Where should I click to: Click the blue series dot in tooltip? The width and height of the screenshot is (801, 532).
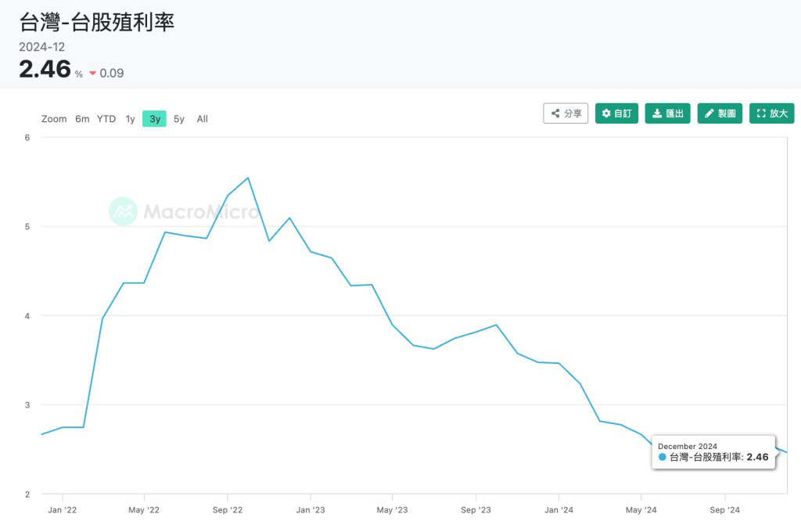tap(663, 457)
